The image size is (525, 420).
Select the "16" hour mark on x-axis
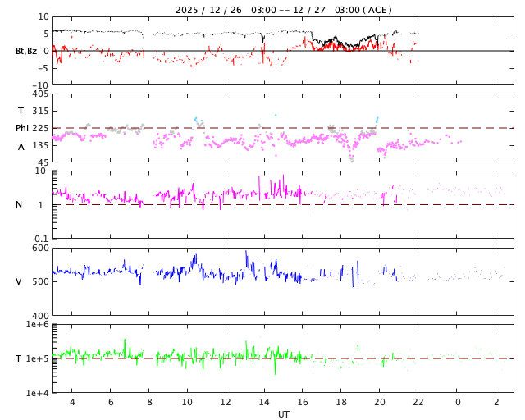click(303, 403)
